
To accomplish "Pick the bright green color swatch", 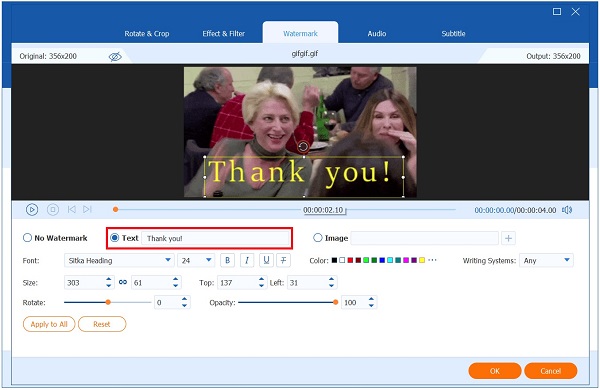I will (366, 260).
